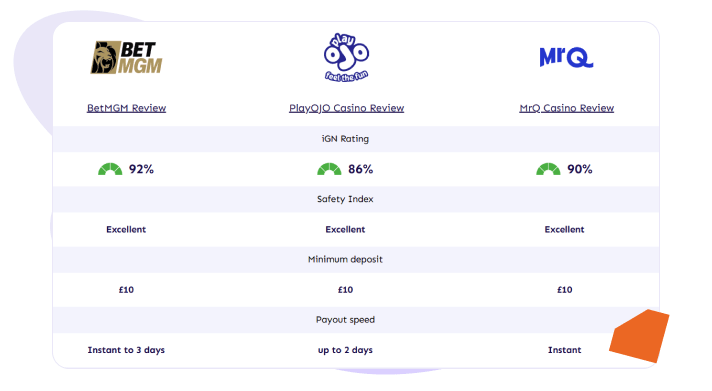The width and height of the screenshot is (712, 391).
Task: Click the green gauge icon beside 92%
Action: pyautogui.click(x=110, y=169)
